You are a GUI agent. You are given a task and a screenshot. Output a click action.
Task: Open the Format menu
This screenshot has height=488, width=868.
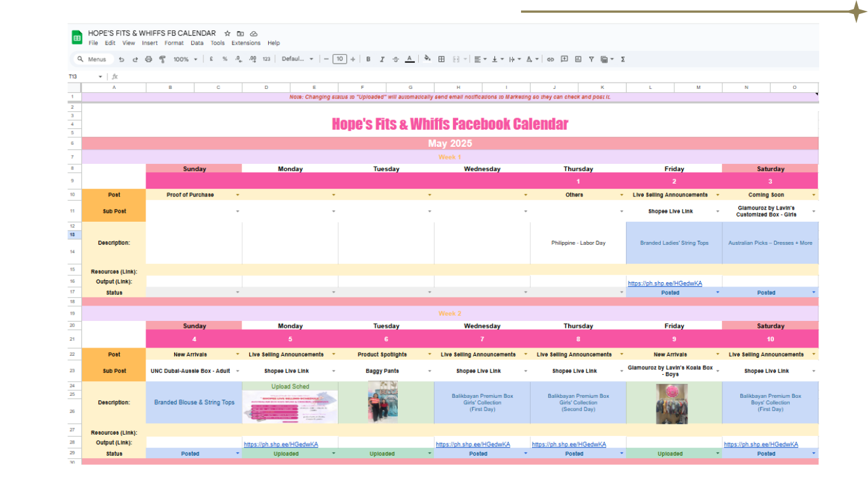coord(173,43)
